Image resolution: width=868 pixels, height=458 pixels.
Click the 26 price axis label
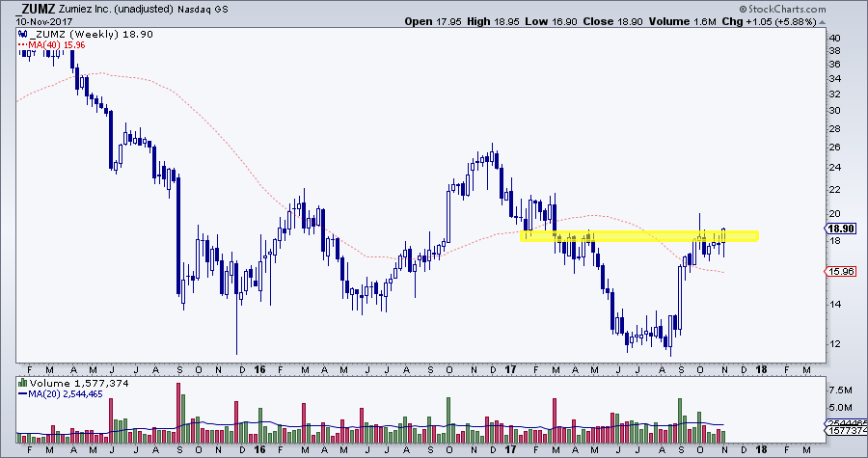pos(835,148)
